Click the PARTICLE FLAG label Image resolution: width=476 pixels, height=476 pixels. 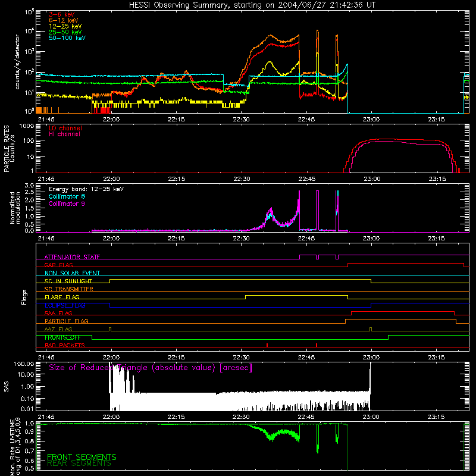coord(67,321)
